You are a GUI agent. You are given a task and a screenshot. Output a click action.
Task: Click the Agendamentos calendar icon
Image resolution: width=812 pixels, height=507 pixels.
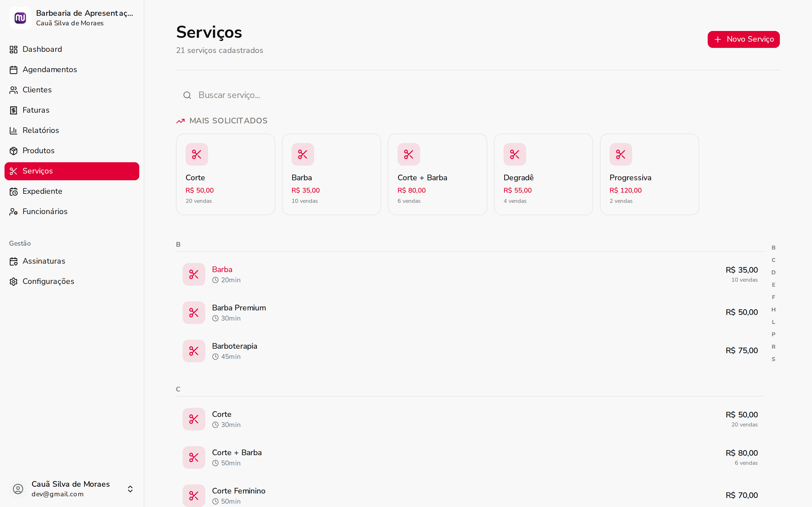pos(14,70)
